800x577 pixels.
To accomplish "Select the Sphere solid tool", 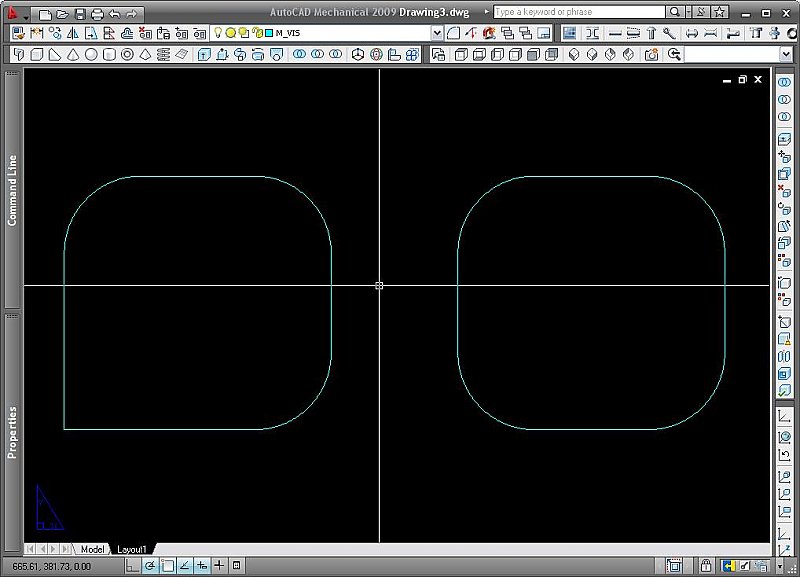I will click(x=91, y=54).
